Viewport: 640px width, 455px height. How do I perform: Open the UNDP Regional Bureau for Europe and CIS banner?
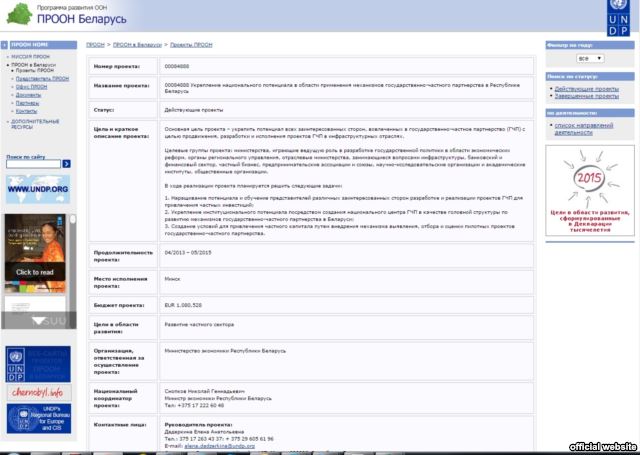37,418
